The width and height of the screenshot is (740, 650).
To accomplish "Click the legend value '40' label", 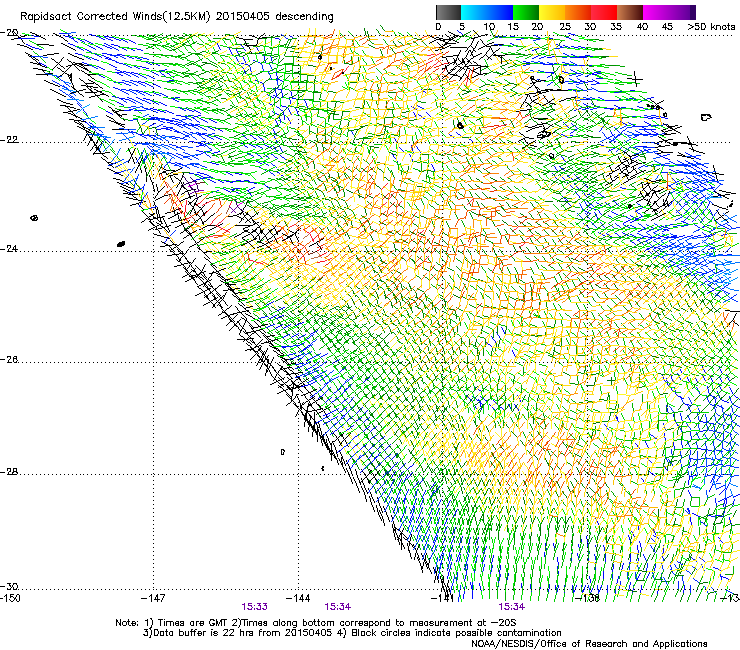I will pos(642,27).
